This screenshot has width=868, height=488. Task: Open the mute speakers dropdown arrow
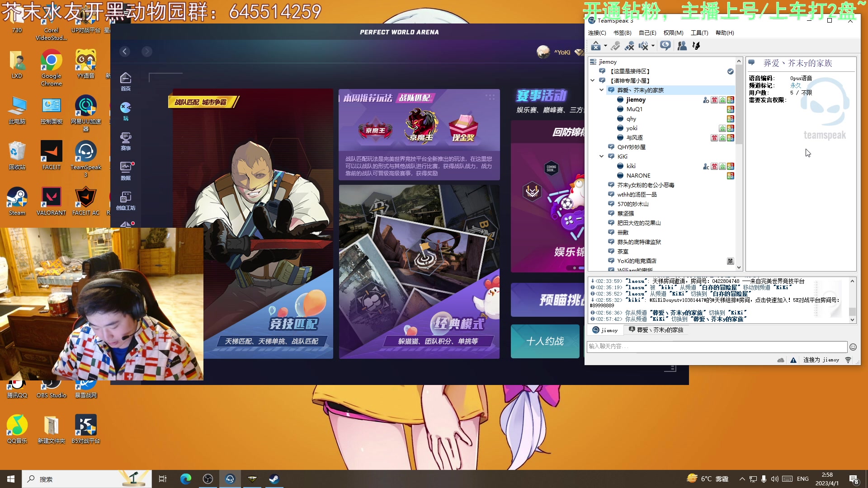(x=653, y=46)
